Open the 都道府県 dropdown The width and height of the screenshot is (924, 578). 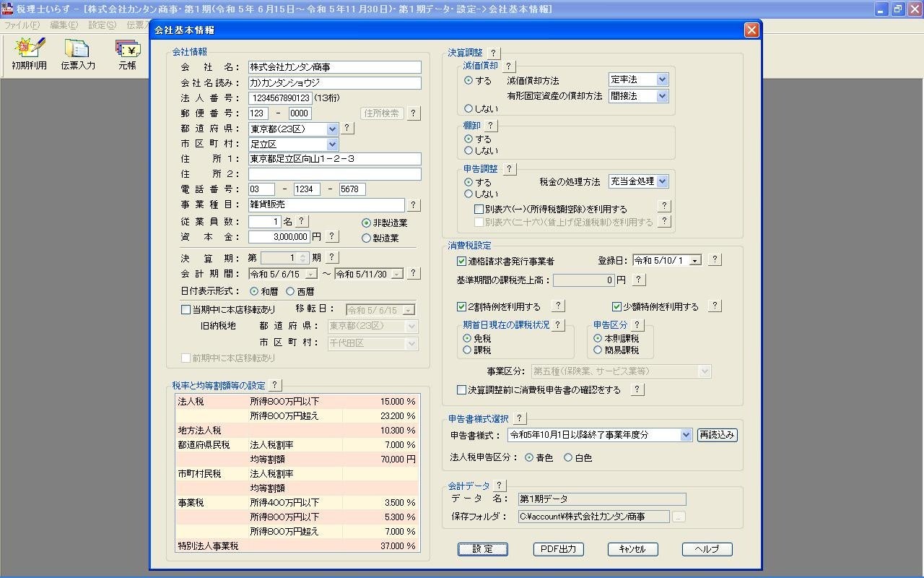click(332, 129)
